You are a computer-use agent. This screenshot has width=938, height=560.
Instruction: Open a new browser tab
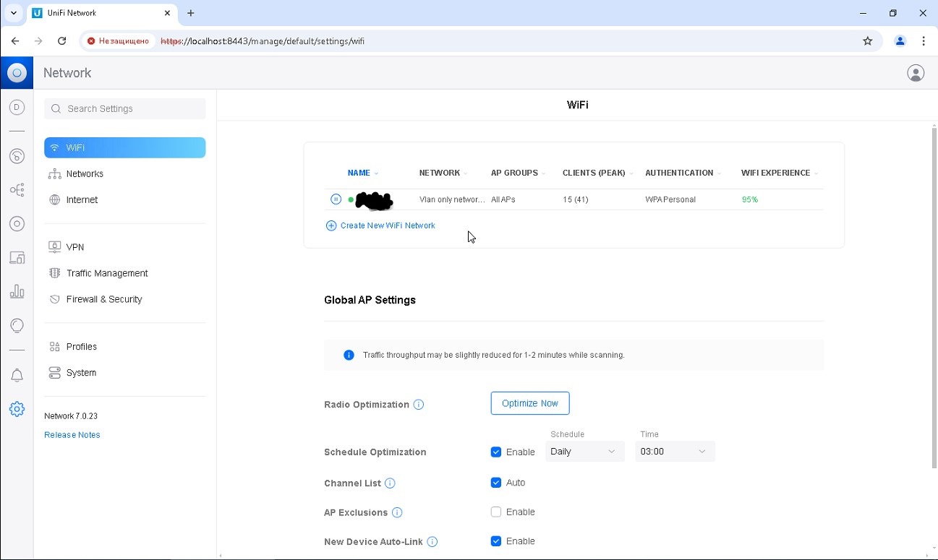[x=191, y=13]
